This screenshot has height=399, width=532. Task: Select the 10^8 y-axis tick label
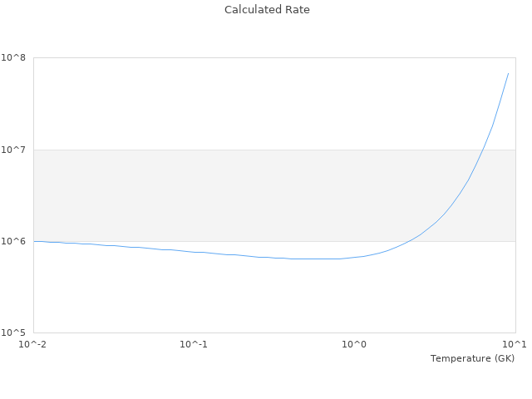(13, 58)
